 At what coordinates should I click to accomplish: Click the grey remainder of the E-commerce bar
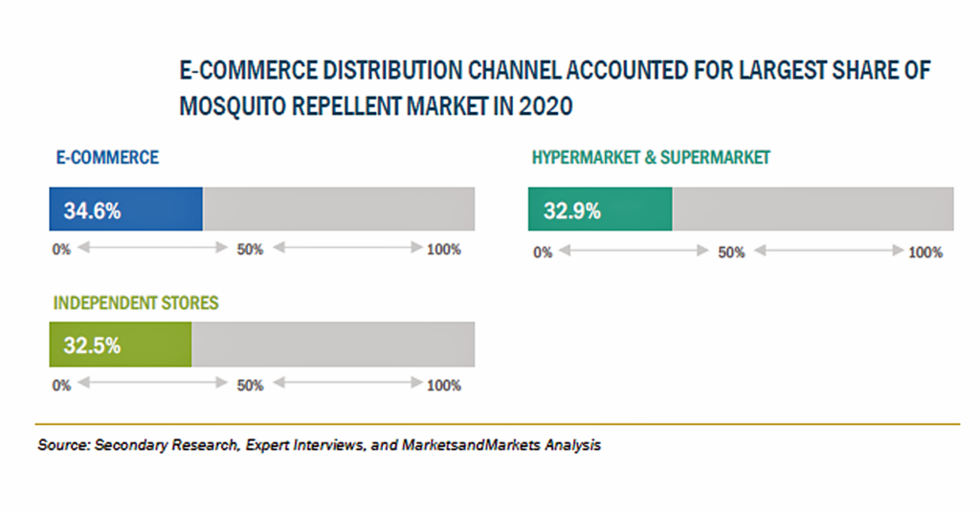(339, 210)
